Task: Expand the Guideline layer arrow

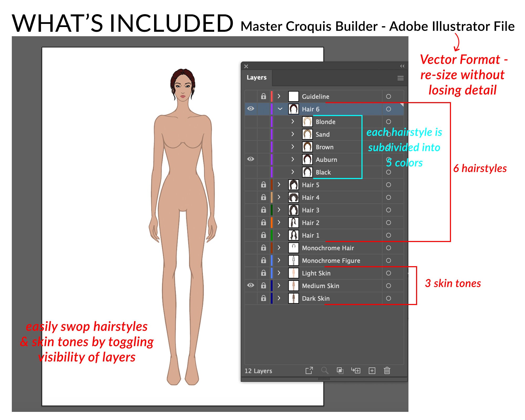Action: point(279,96)
